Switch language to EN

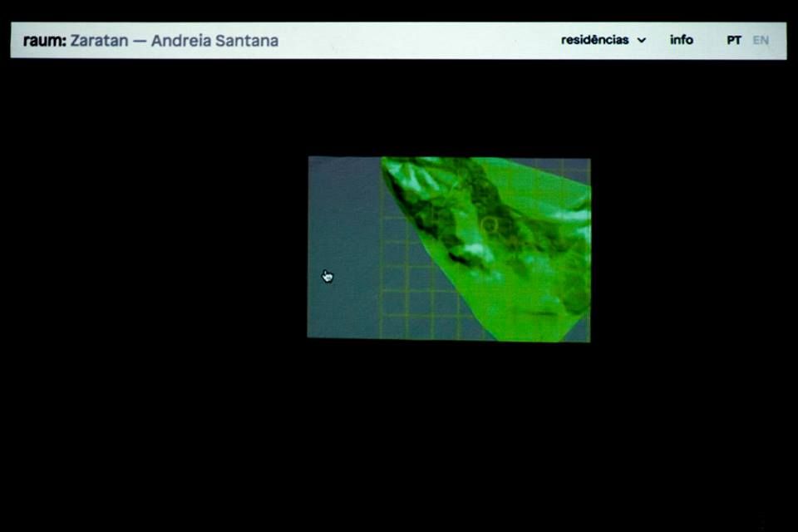pos(761,40)
